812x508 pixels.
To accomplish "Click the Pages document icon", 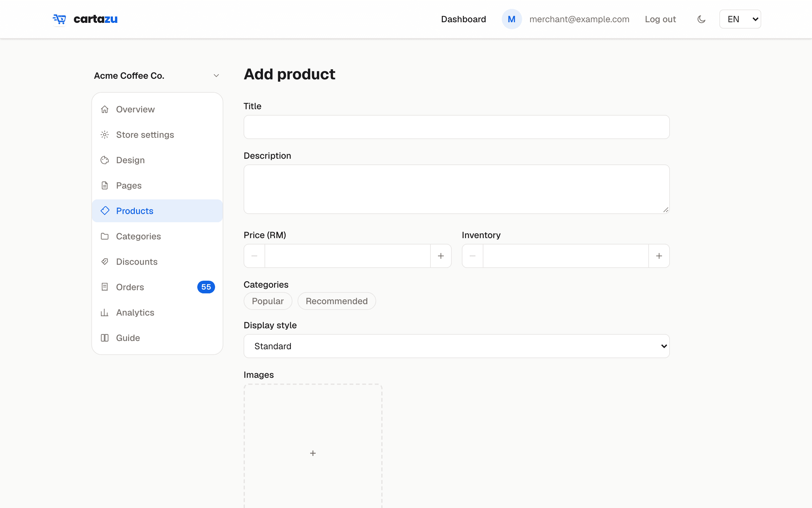I will (x=105, y=185).
